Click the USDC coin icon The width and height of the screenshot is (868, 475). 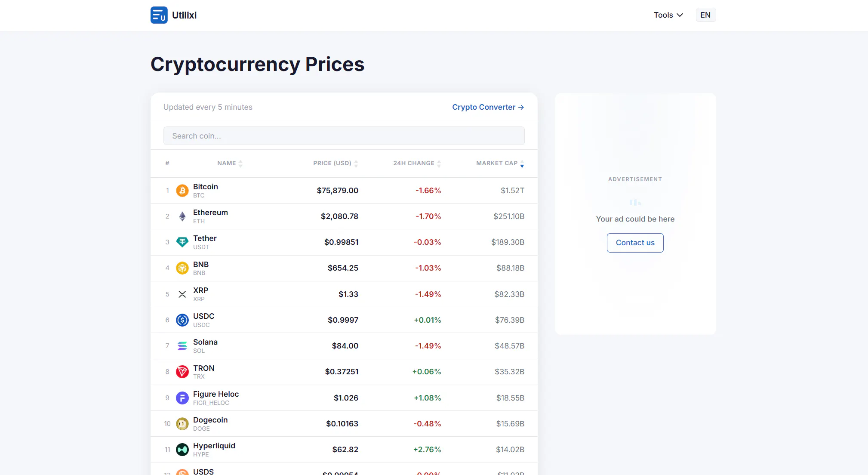pyautogui.click(x=182, y=320)
